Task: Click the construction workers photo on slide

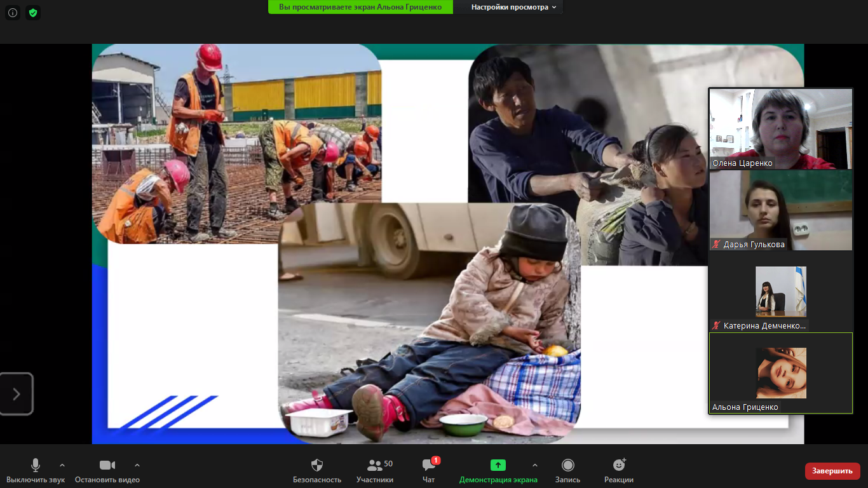Action: (236, 144)
